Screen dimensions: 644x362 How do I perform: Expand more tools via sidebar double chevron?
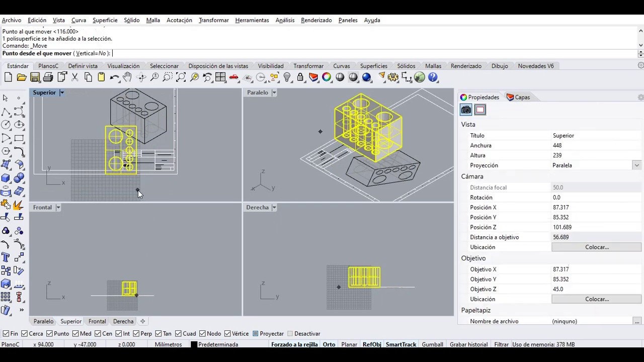(22, 310)
